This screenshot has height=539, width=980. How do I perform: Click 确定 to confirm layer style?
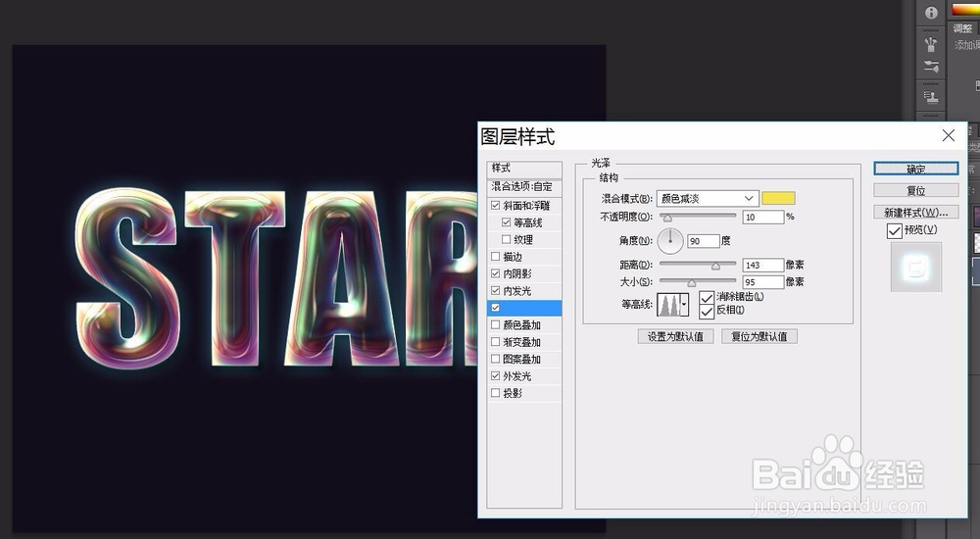pos(915,169)
